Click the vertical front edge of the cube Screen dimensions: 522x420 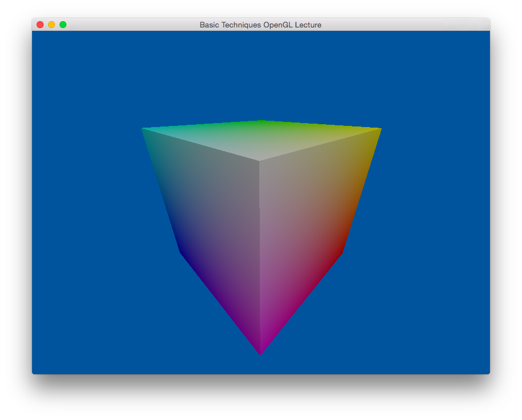260,257
